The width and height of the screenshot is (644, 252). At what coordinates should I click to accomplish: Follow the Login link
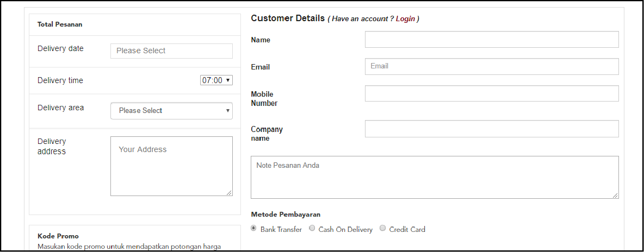click(x=405, y=19)
